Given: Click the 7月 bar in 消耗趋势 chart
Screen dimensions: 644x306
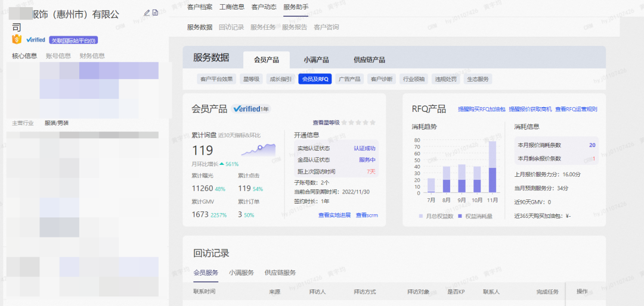Looking at the screenshot, I should [431, 185].
